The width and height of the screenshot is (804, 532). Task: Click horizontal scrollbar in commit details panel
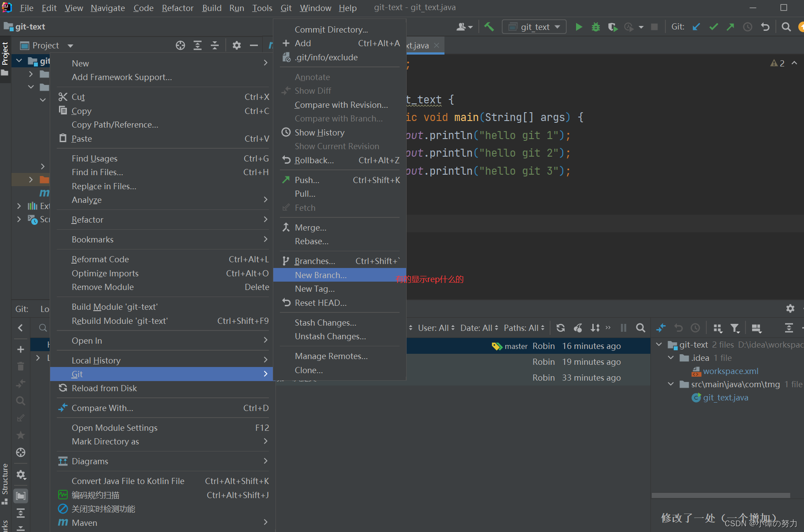(720, 495)
